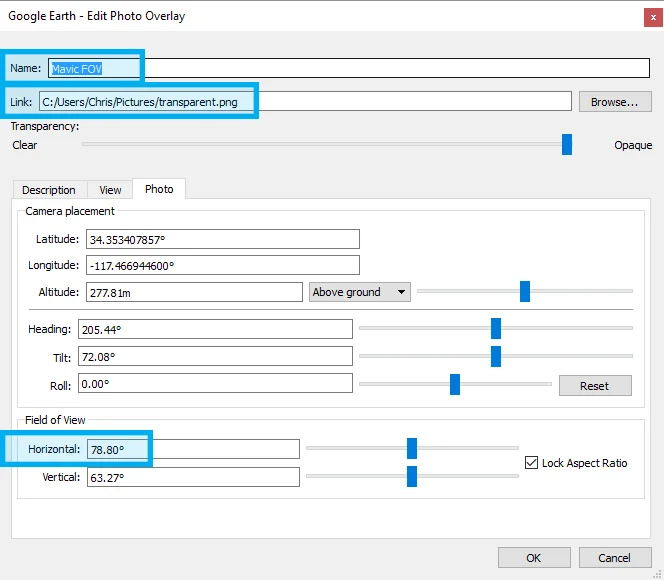Screen dimensions: 664x580
Task: Confirm changes with OK button
Action: [534, 558]
